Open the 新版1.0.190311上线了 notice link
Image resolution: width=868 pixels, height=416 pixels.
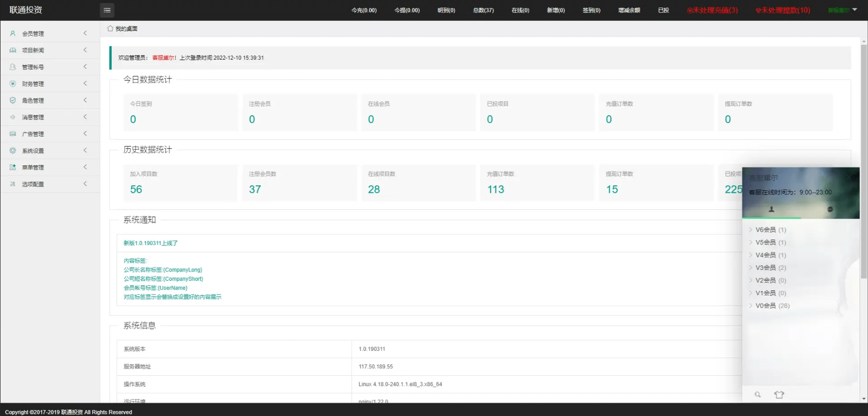click(150, 243)
